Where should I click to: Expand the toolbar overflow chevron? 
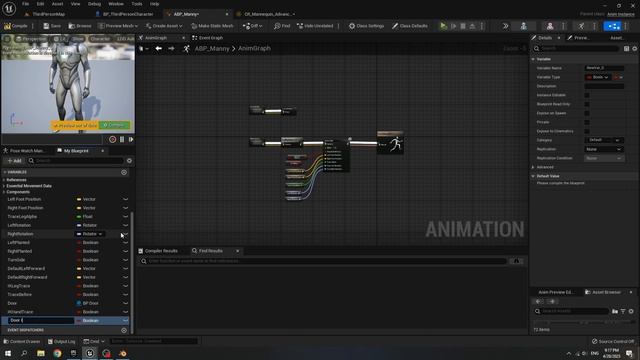pos(505,26)
